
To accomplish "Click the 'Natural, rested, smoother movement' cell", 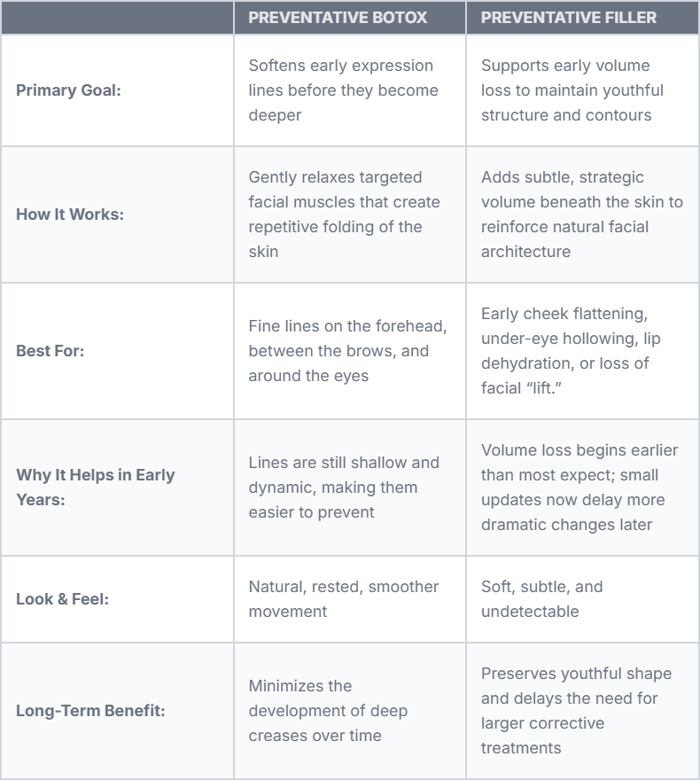I will point(344,599).
